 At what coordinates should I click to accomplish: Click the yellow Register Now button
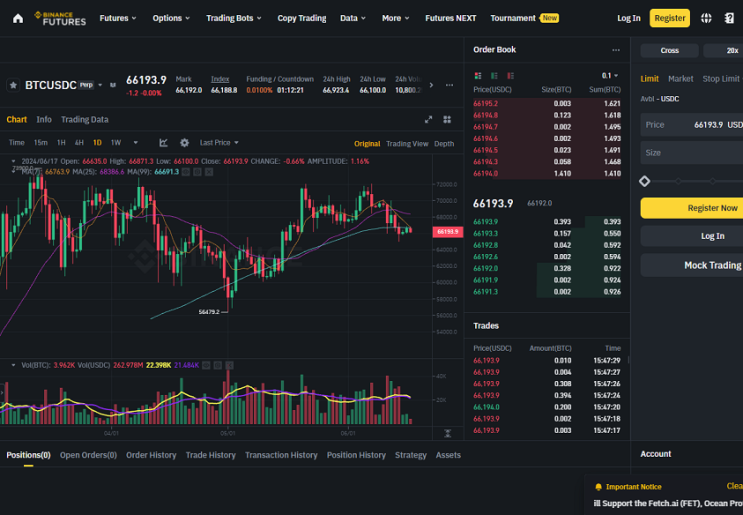pos(692,208)
